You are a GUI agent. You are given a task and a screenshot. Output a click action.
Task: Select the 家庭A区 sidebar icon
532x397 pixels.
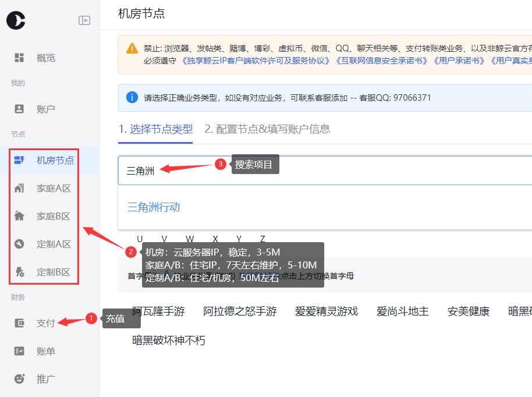[20, 187]
